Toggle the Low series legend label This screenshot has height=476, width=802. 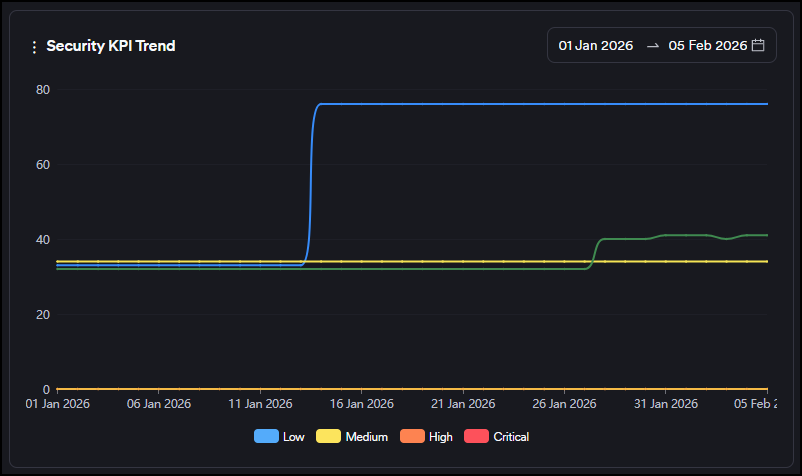coord(294,437)
